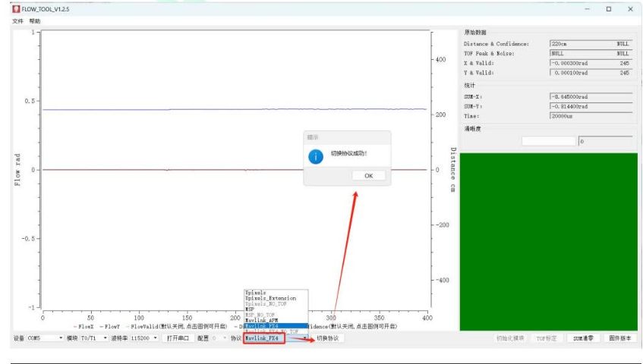This screenshot has height=364, width=643.
Task: Click X & Valid field showing -0.000300rad
Action: (591, 64)
